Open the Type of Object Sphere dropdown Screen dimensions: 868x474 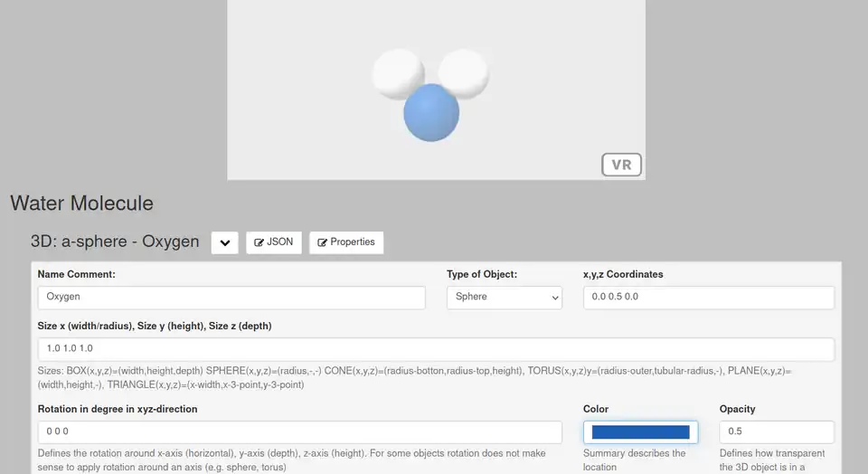coord(505,298)
